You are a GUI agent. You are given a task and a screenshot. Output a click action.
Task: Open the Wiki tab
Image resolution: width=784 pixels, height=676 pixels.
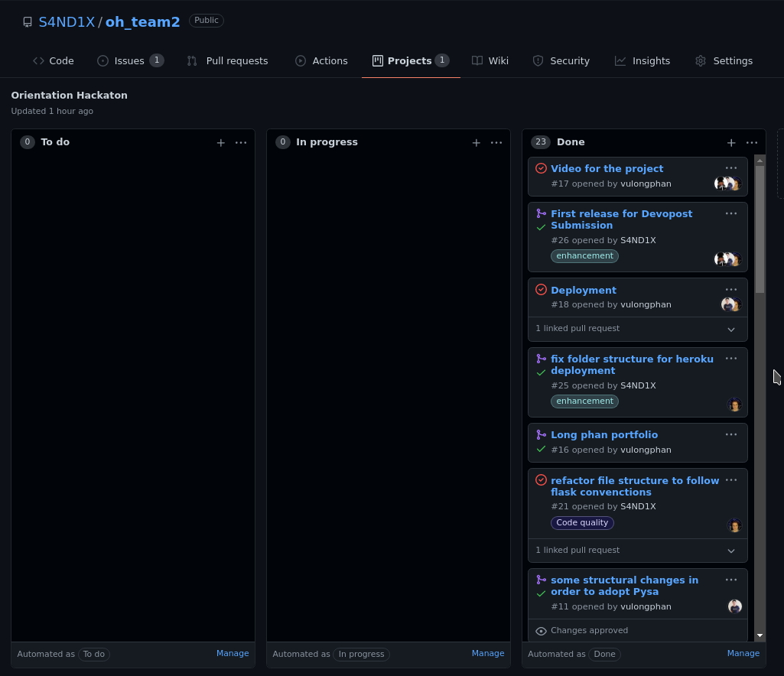pos(490,61)
